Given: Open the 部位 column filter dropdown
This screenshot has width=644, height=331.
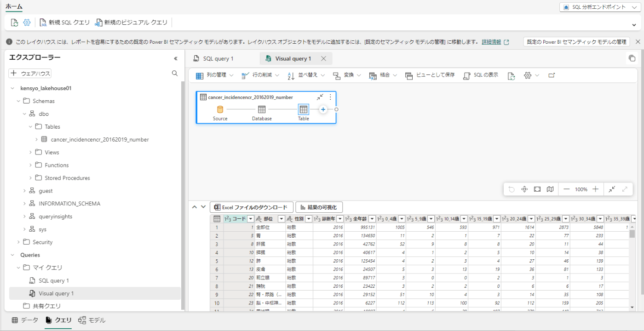Looking at the screenshot, I should point(281,219).
